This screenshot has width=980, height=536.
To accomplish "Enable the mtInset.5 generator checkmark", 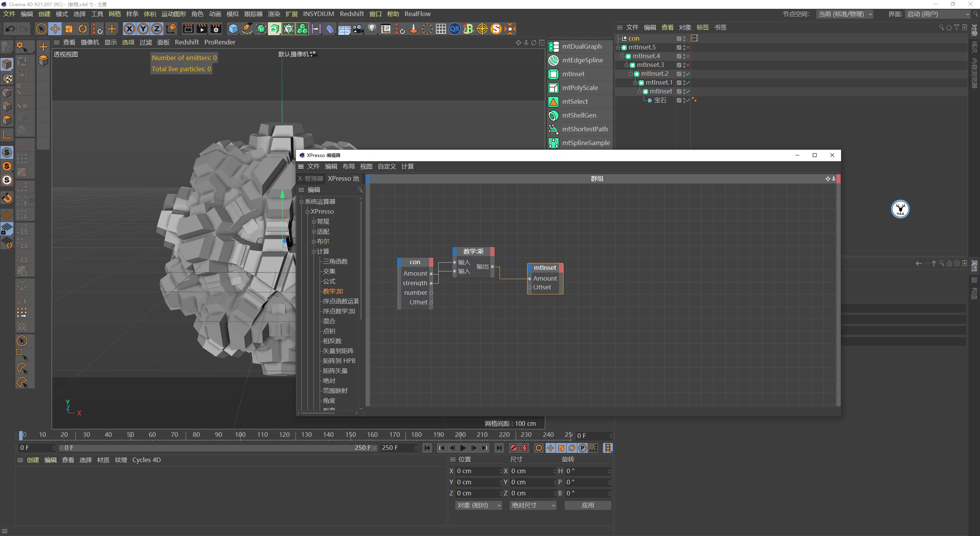I will (x=688, y=47).
